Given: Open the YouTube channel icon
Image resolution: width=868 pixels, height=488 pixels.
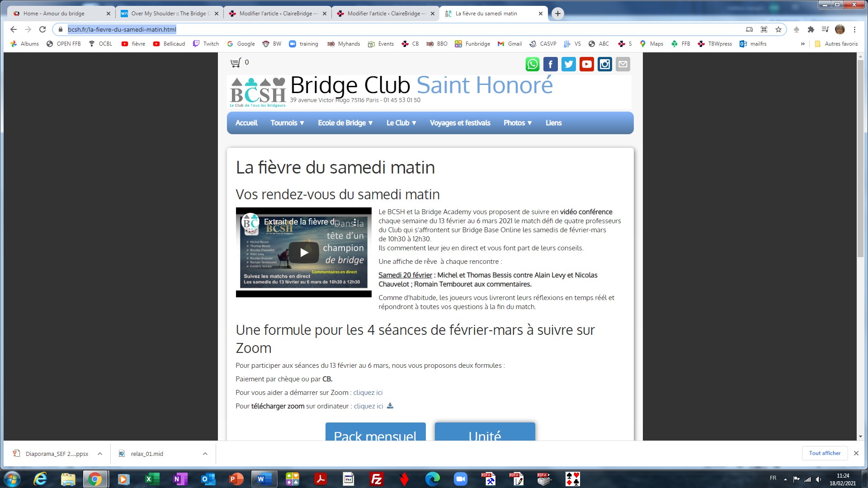Looking at the screenshot, I should 586,64.
